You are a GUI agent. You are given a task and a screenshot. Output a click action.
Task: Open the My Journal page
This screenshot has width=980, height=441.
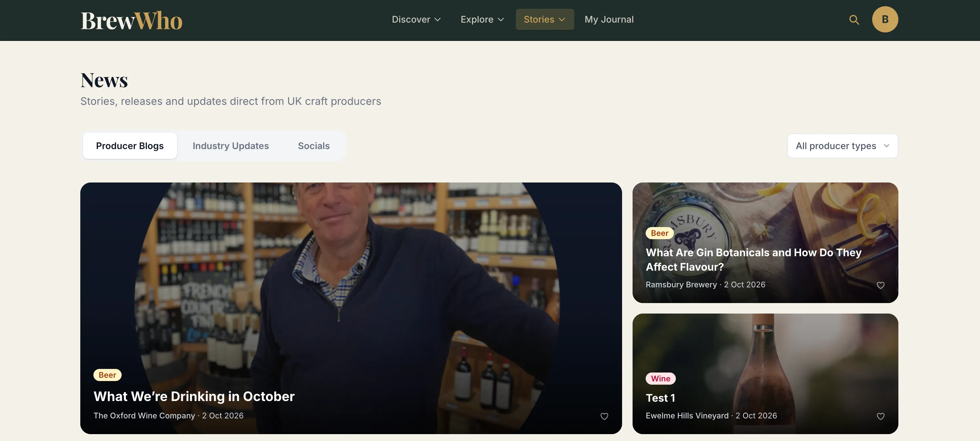point(609,19)
